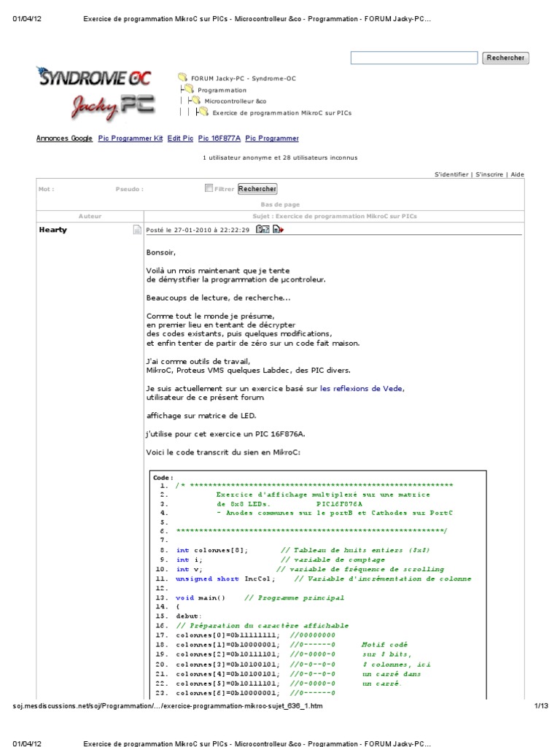Click the author name Hearty
560x747 pixels.
pos(52,230)
